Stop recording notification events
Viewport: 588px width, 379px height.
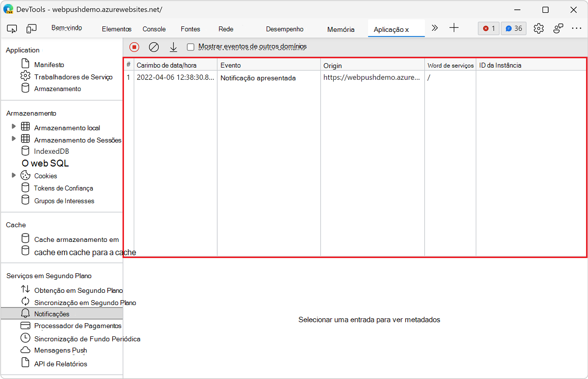pos(133,47)
